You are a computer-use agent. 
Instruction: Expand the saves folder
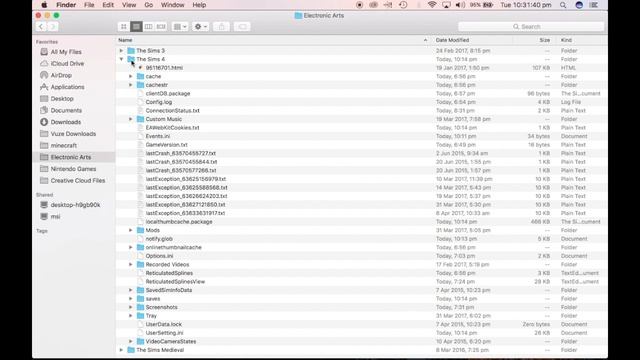[131, 299]
